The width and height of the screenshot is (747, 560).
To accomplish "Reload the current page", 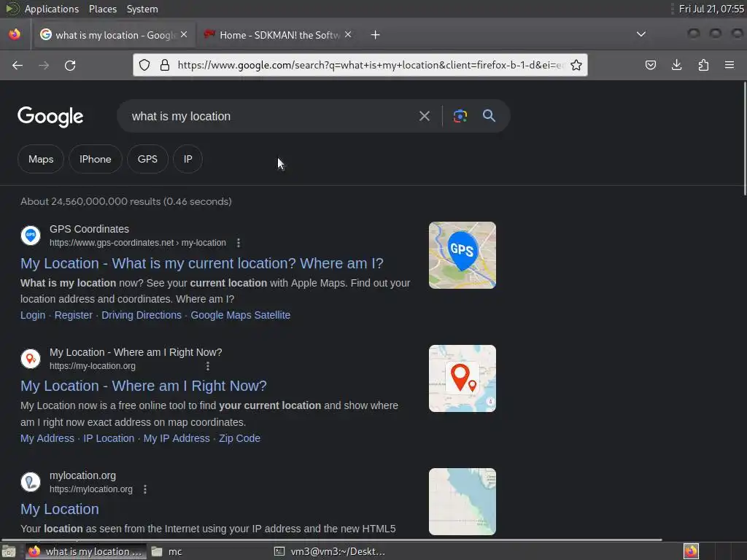I will point(70,65).
